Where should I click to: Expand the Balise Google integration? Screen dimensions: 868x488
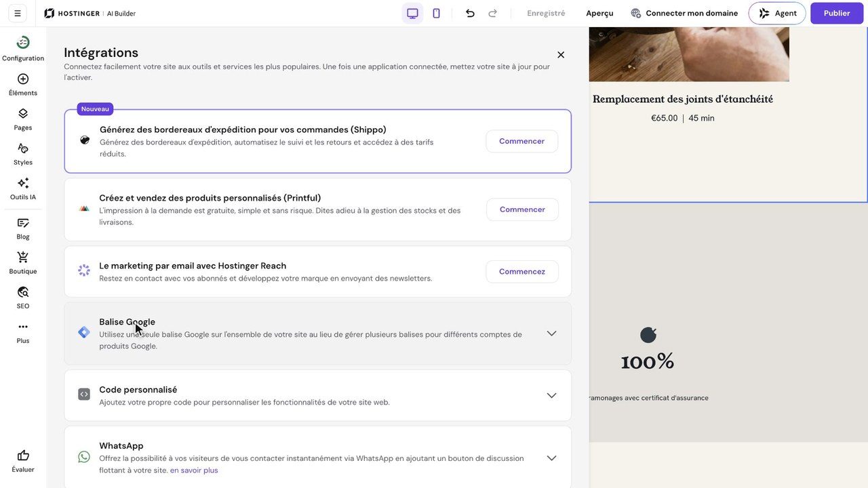[551, 333]
